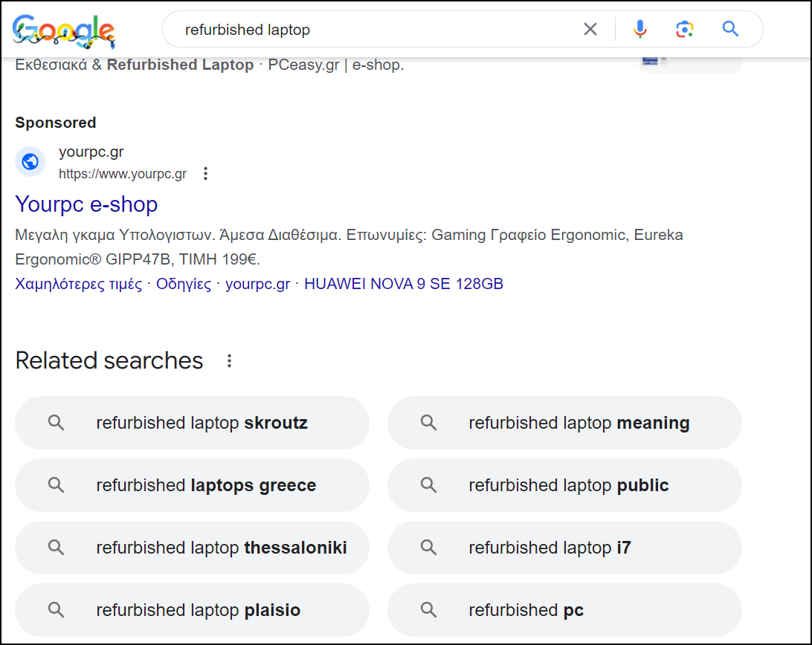Search refurbished laptop public

pyautogui.click(x=564, y=485)
